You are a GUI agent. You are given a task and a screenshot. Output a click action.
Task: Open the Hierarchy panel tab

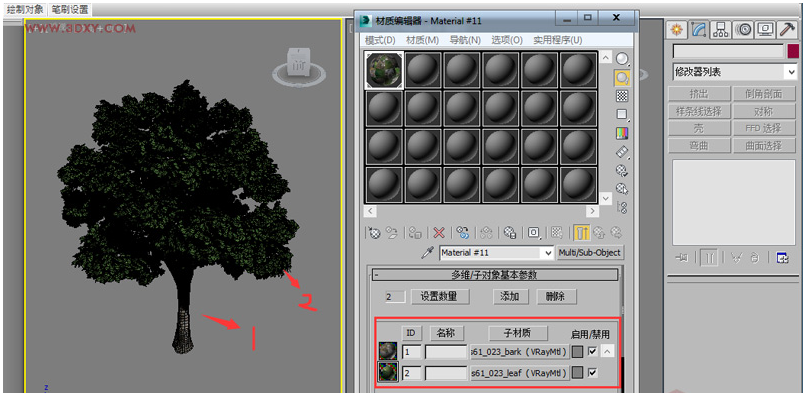720,30
